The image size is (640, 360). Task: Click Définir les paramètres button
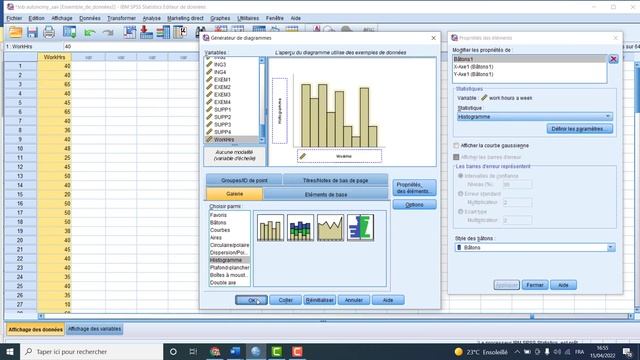click(580, 129)
